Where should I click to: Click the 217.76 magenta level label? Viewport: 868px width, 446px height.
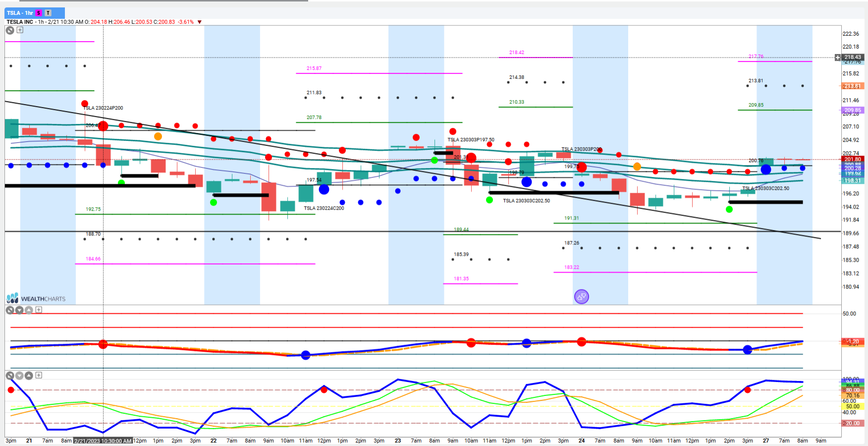[756, 56]
